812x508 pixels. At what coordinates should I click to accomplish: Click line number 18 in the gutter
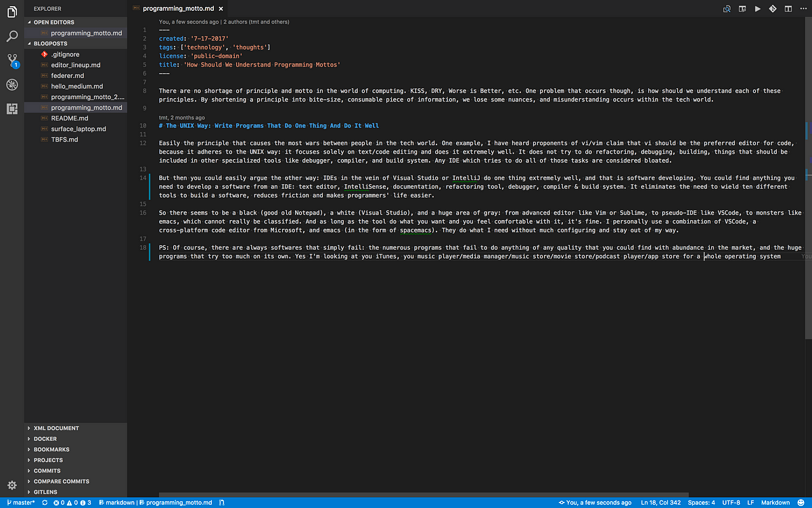(142, 248)
